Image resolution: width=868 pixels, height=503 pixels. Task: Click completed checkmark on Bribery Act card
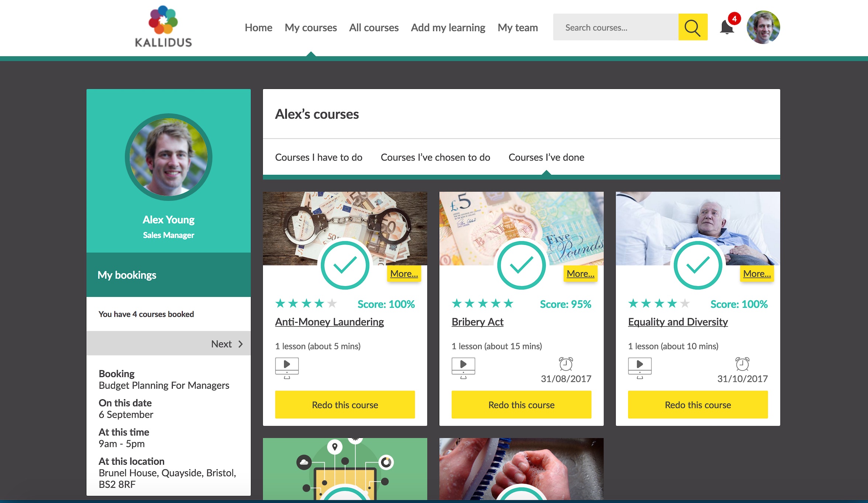tap(521, 265)
